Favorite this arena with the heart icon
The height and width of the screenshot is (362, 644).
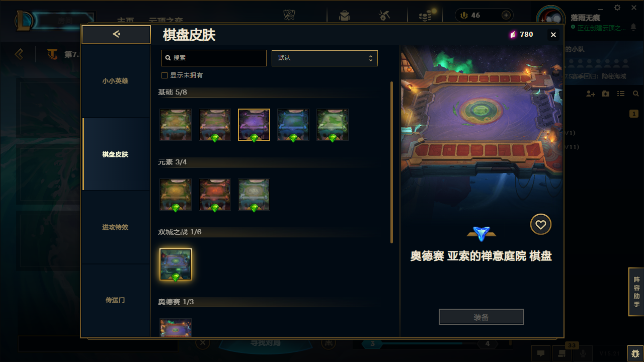tap(541, 225)
